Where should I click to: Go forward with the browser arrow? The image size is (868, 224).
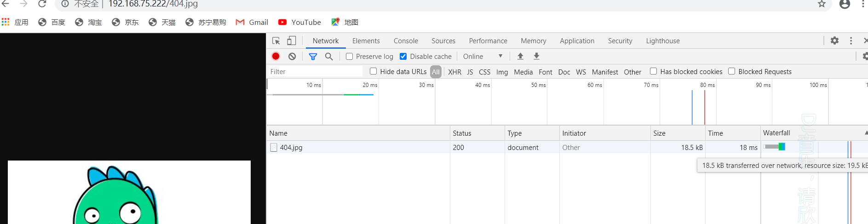click(x=23, y=4)
